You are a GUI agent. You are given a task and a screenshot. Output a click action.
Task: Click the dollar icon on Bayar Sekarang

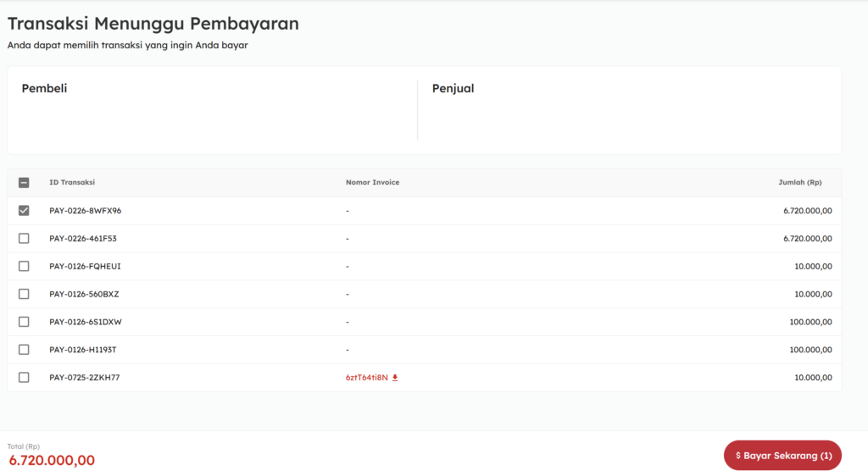tap(738, 456)
